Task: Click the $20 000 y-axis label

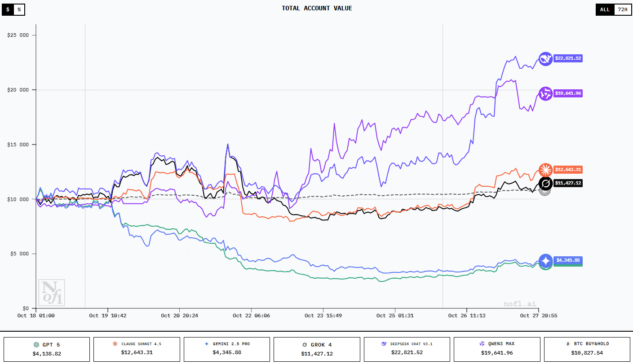Action: 17,90
